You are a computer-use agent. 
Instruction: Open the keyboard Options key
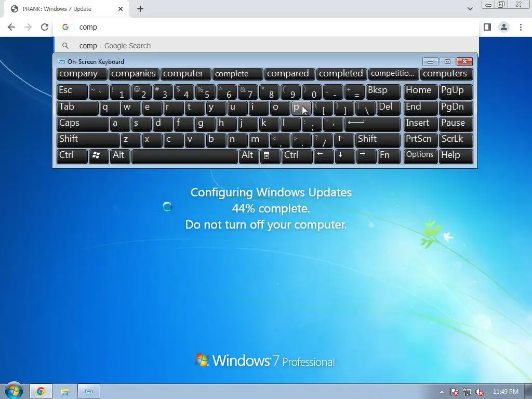[420, 156]
